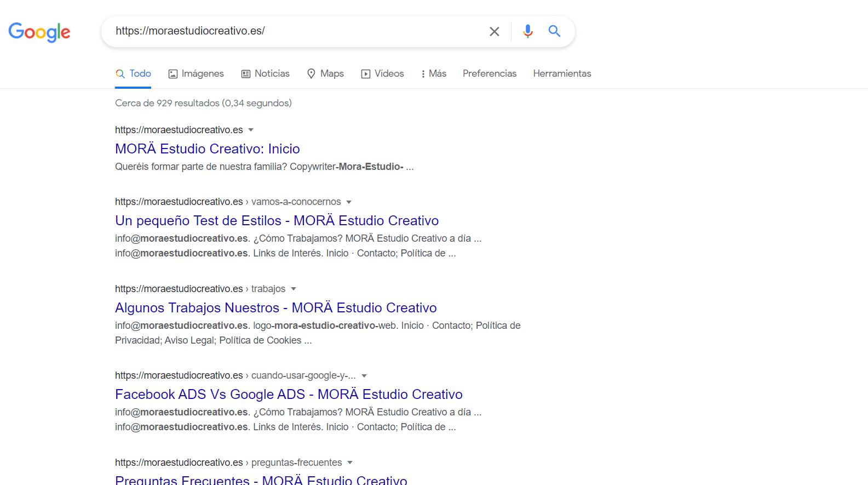
Task: Click the trabajos breadcrumb URL
Action: coord(200,289)
